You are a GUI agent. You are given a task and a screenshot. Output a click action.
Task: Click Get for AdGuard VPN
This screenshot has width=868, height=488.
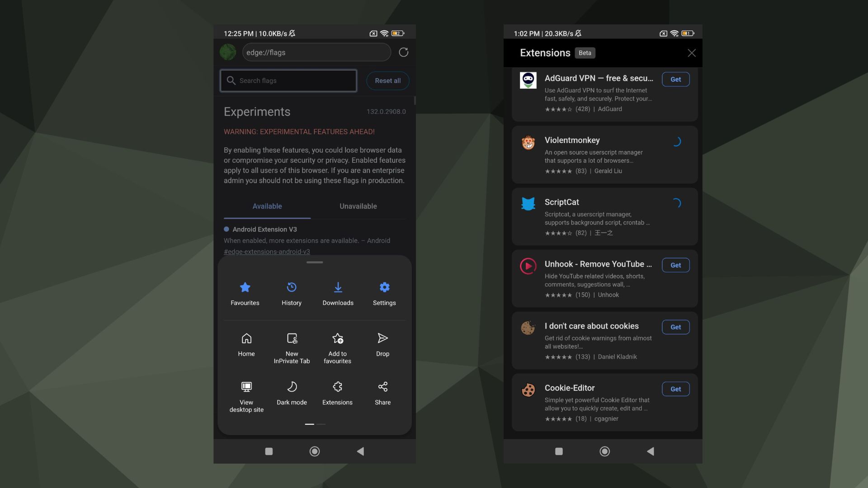click(675, 79)
